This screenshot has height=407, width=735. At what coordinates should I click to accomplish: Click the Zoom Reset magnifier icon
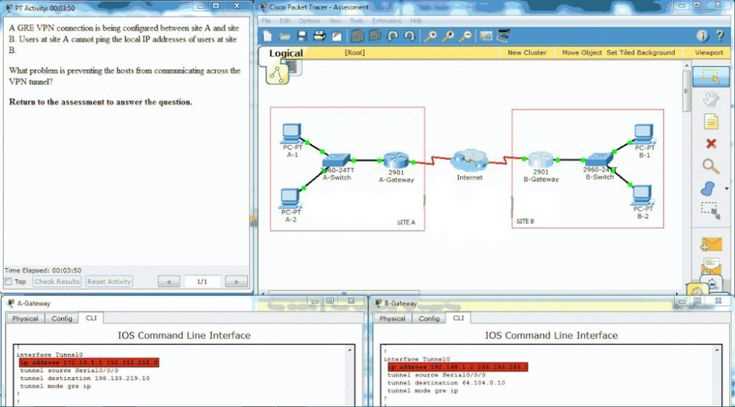448,36
